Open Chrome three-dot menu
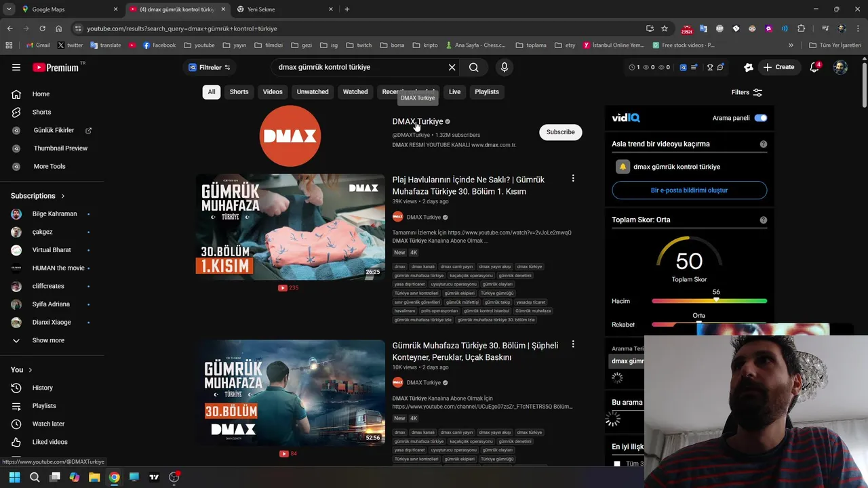The image size is (868, 488). click(x=858, y=28)
